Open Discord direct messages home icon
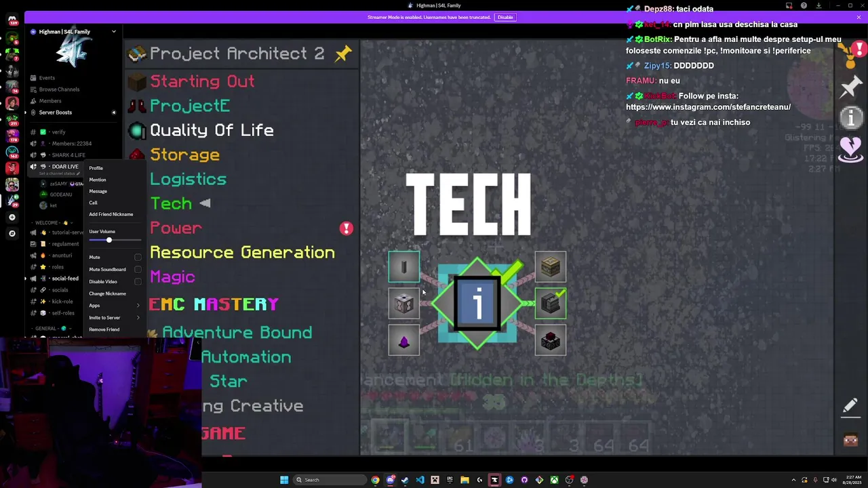This screenshot has width=868, height=488. tap(12, 20)
